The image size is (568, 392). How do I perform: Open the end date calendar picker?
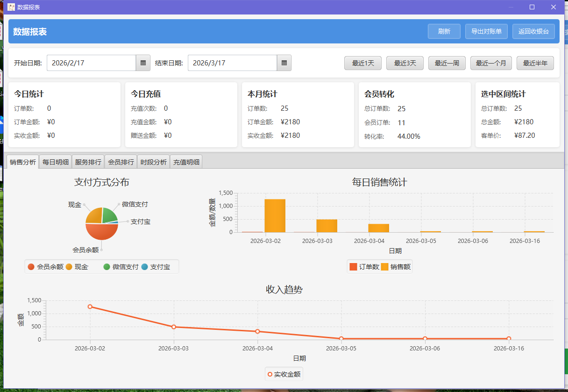(284, 63)
